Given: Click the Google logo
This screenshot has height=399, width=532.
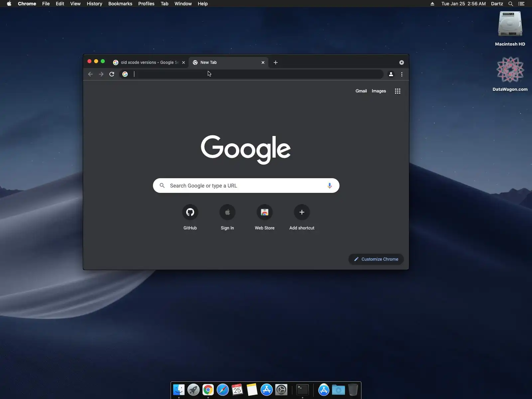Looking at the screenshot, I should (x=246, y=150).
